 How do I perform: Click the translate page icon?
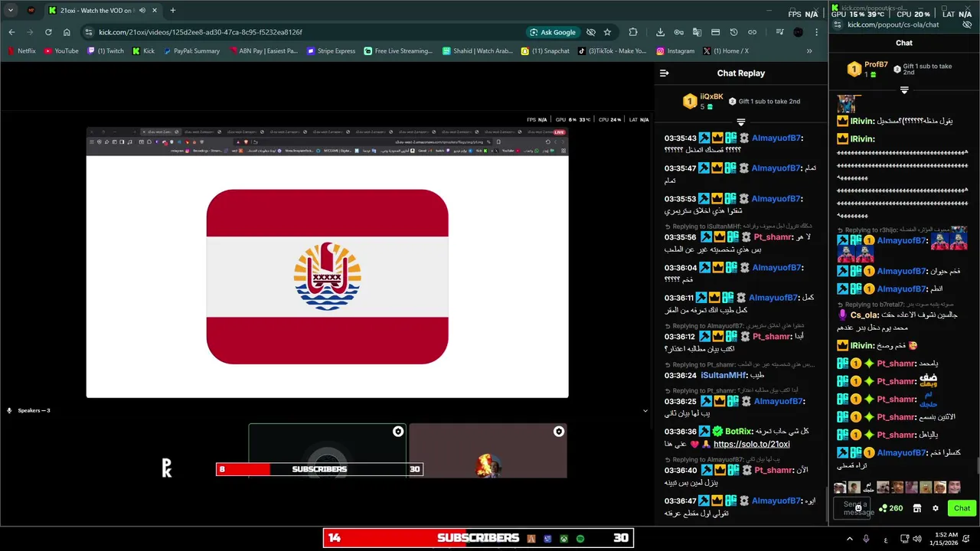pyautogui.click(x=697, y=32)
